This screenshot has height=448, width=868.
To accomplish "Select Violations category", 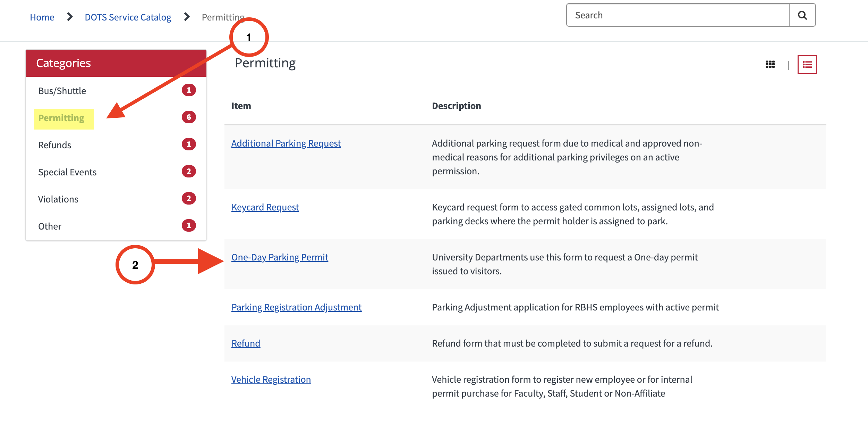I will point(58,199).
